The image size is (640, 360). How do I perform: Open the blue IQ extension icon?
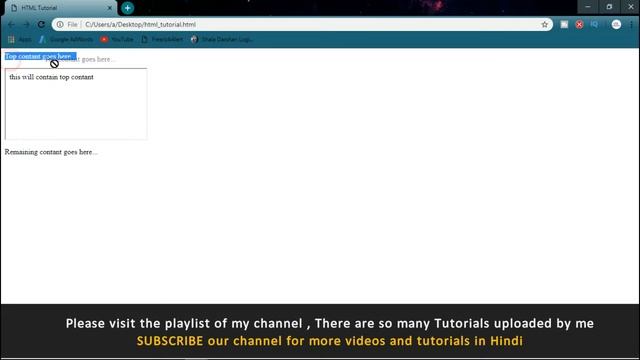pos(594,24)
